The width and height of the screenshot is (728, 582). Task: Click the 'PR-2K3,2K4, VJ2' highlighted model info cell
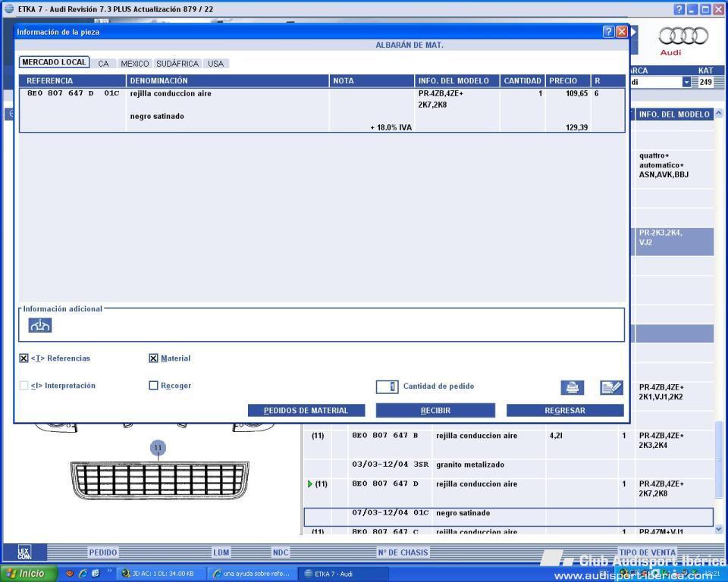coord(674,241)
